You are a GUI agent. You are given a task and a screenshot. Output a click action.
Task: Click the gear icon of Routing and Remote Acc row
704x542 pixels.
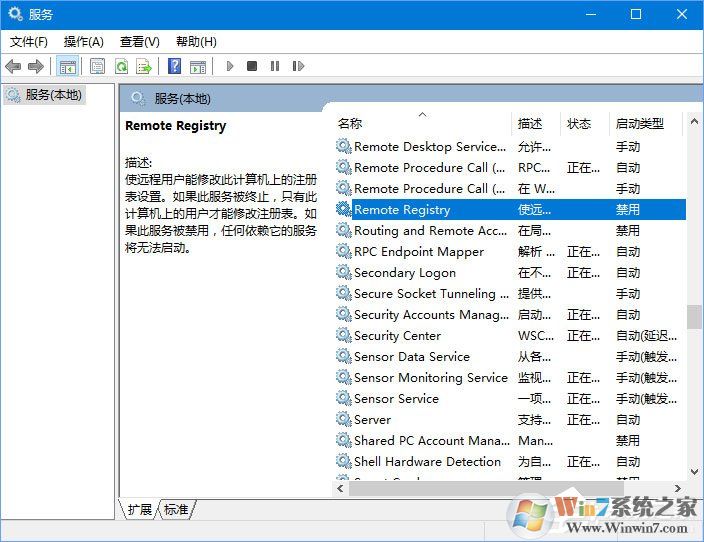[x=343, y=230]
